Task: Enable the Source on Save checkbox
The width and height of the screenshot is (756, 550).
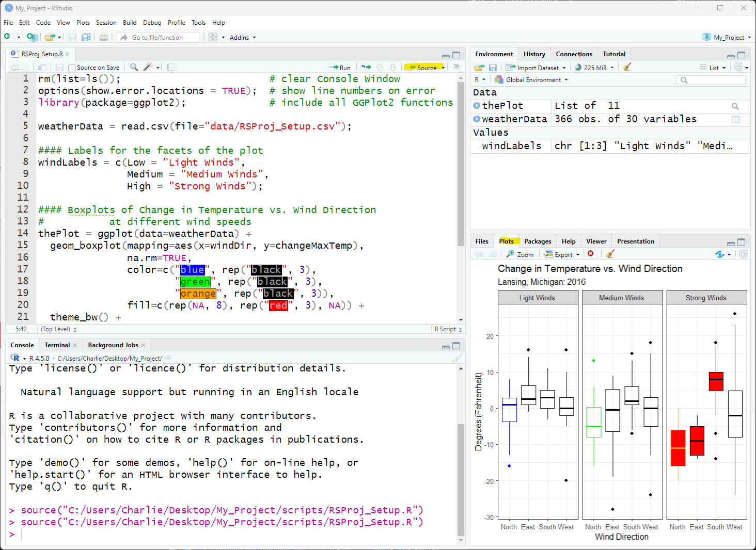Action: click(72, 68)
